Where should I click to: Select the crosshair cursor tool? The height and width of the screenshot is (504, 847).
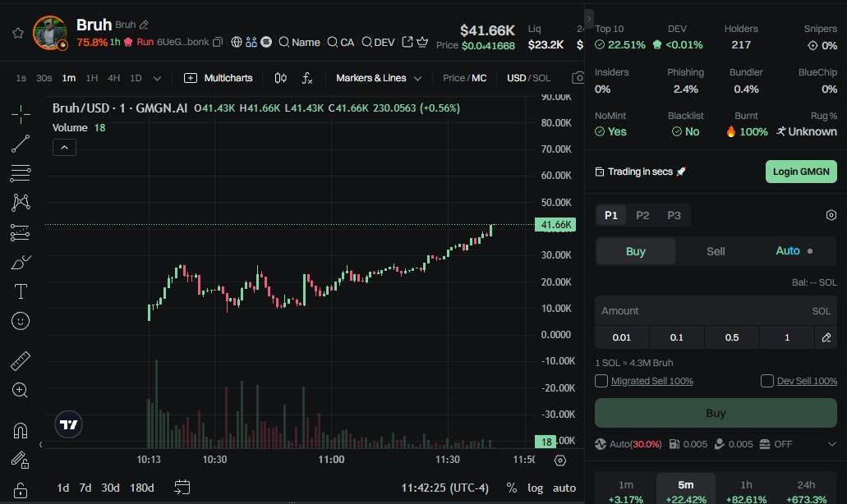(x=21, y=114)
